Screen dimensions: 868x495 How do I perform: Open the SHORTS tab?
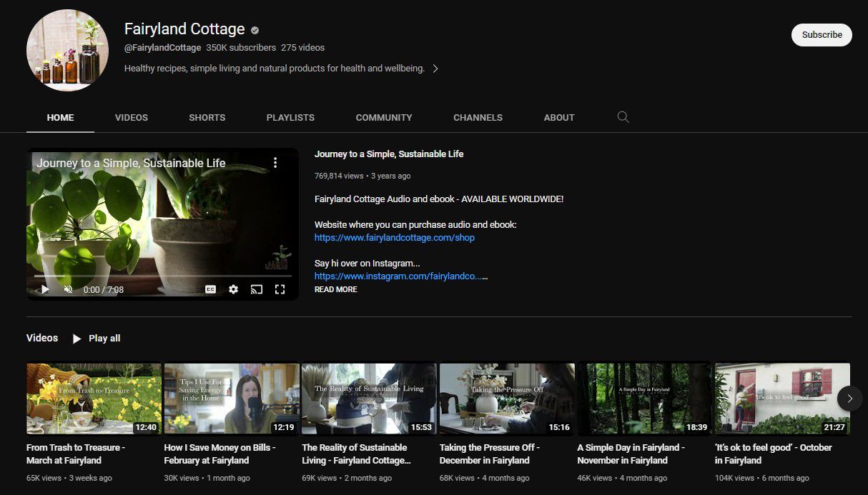[207, 117]
